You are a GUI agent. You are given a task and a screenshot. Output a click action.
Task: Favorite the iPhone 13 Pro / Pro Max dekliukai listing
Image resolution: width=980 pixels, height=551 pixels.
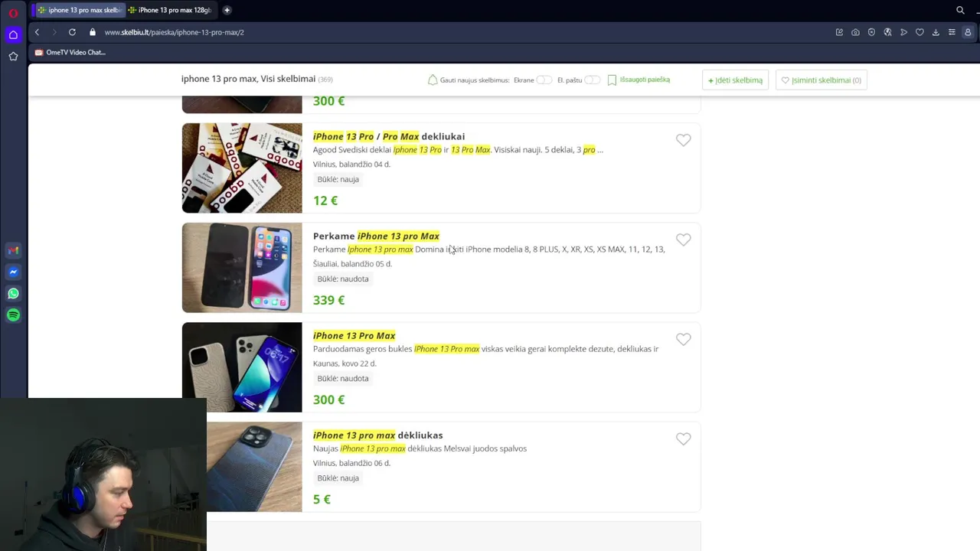[683, 140]
